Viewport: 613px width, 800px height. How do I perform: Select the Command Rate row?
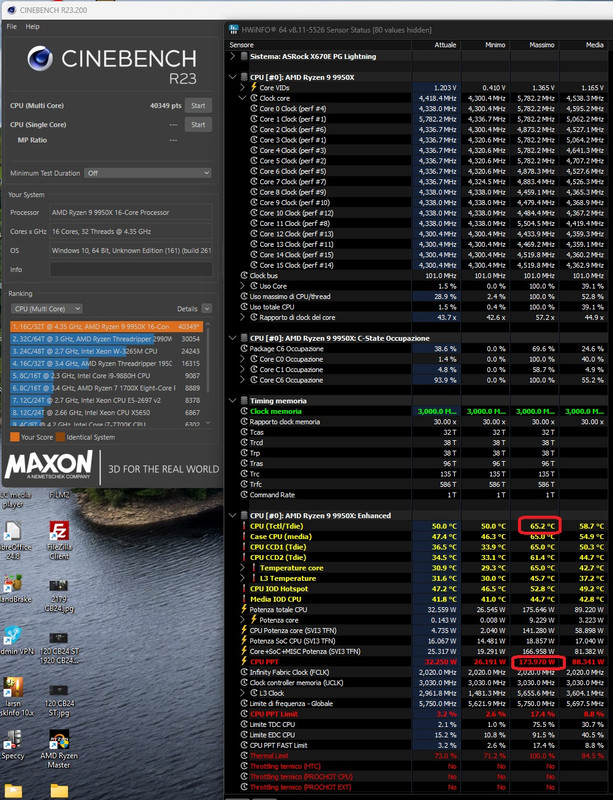click(416, 494)
